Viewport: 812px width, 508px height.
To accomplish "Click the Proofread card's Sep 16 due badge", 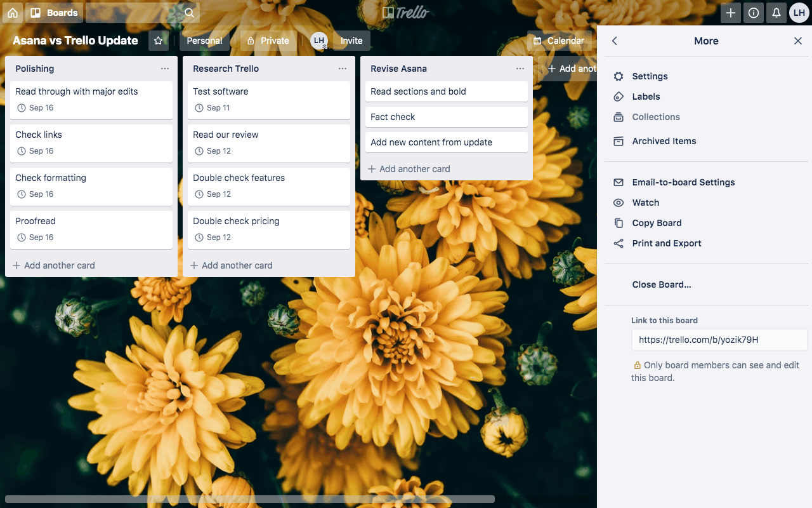I will (35, 237).
